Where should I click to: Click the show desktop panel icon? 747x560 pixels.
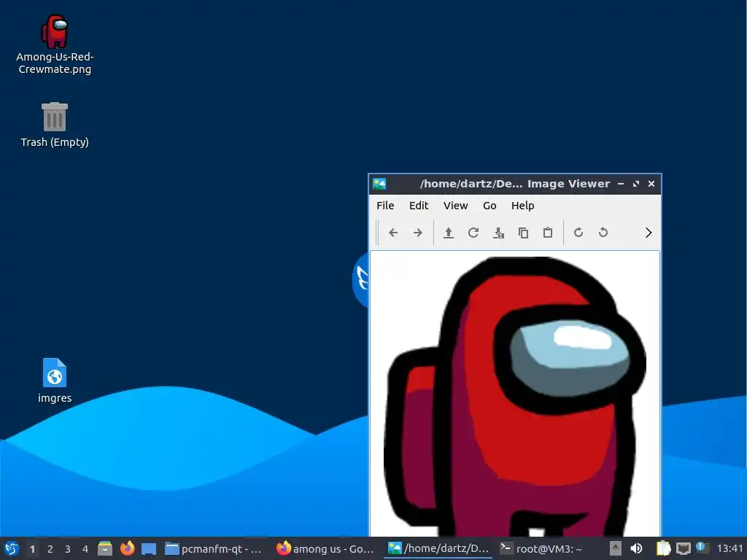tap(149, 549)
